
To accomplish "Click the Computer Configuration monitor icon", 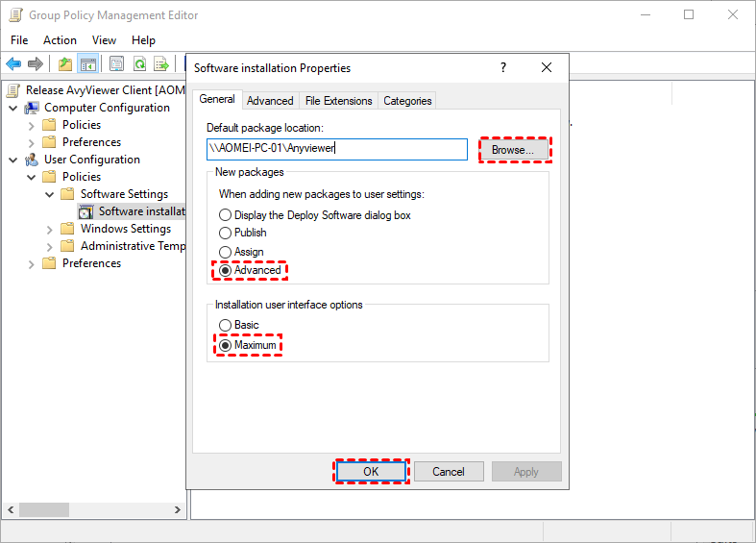I will 32,108.
